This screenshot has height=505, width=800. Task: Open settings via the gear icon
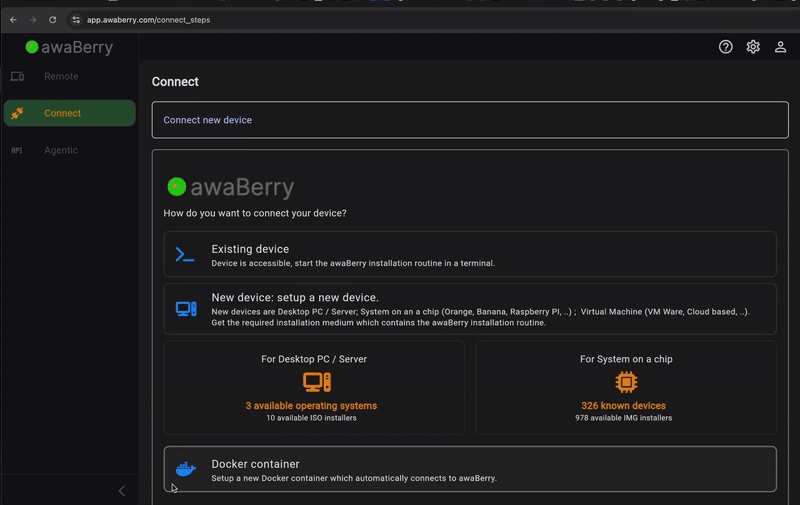(x=753, y=47)
